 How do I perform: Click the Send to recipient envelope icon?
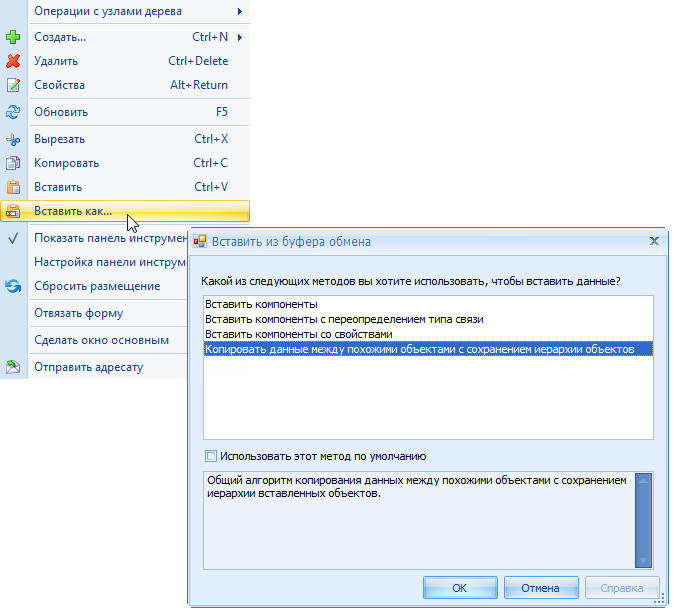(13, 367)
